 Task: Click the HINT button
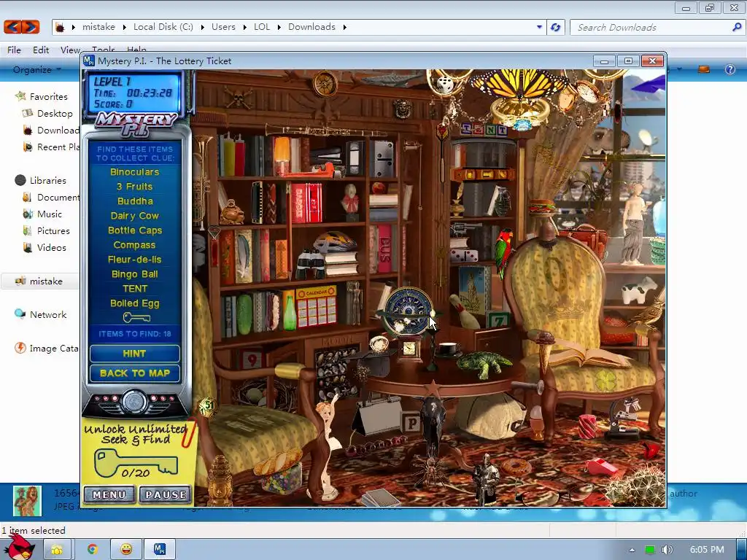coord(135,354)
